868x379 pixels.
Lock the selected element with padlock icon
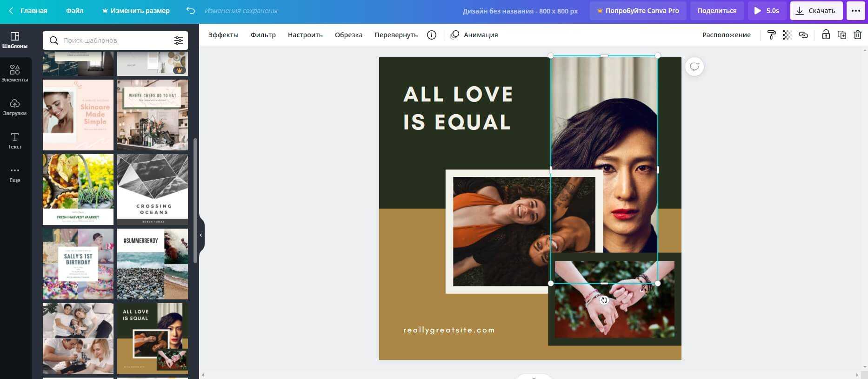point(826,35)
